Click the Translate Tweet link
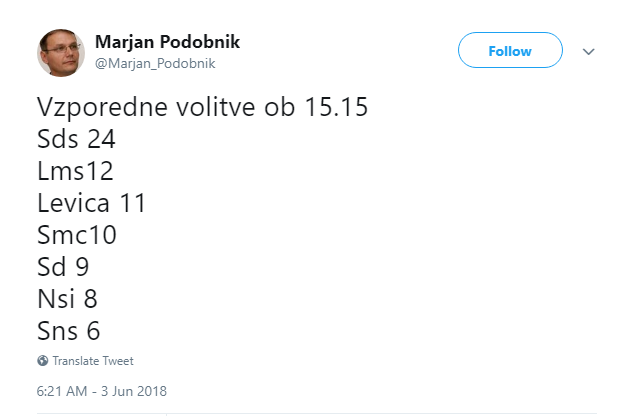Viewport: 634px width, 416px height. 93,361
